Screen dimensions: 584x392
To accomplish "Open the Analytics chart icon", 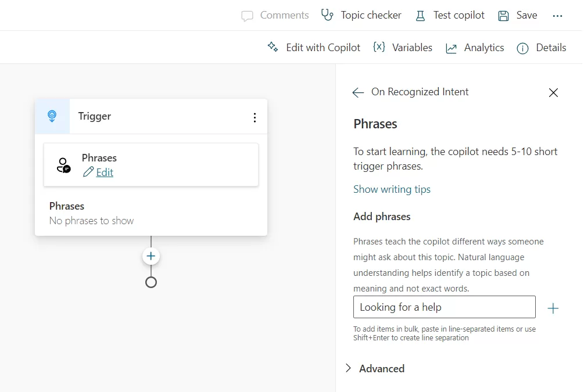I will pos(452,48).
